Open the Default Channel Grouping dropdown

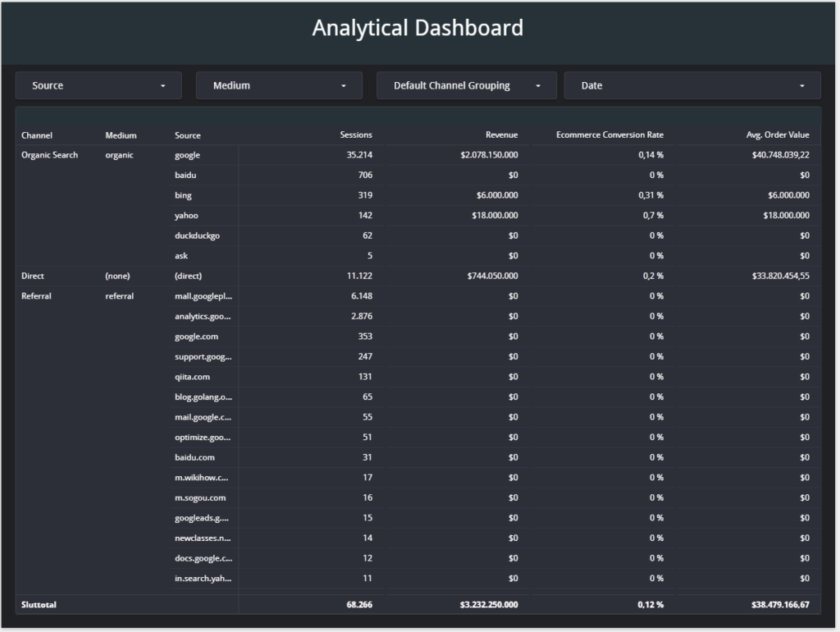(x=467, y=85)
